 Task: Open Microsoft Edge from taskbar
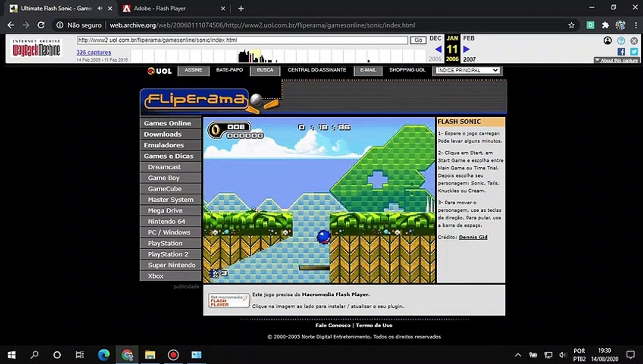pyautogui.click(x=104, y=354)
